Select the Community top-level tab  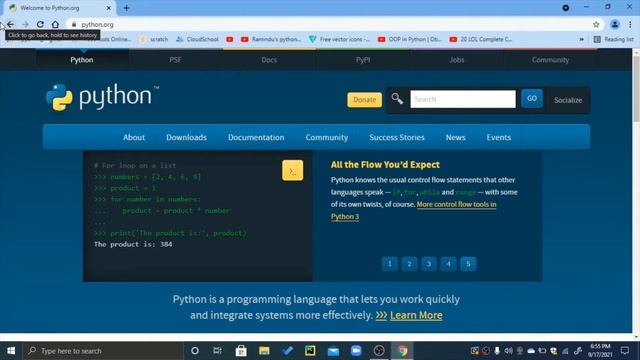(x=550, y=60)
